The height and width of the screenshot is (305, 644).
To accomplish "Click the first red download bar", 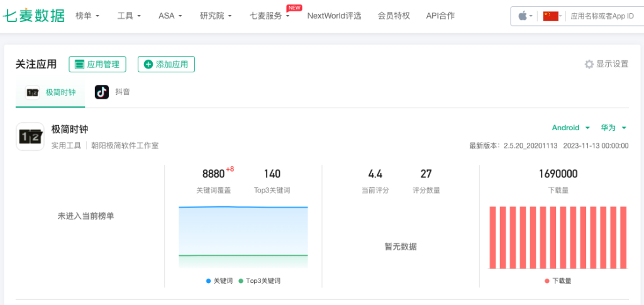I will coord(492,238).
